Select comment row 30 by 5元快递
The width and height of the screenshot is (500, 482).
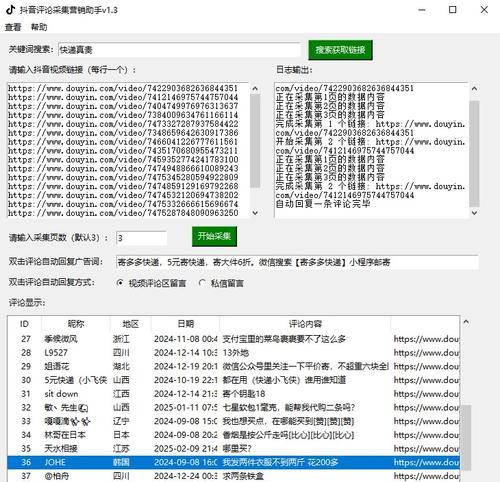tap(233, 380)
